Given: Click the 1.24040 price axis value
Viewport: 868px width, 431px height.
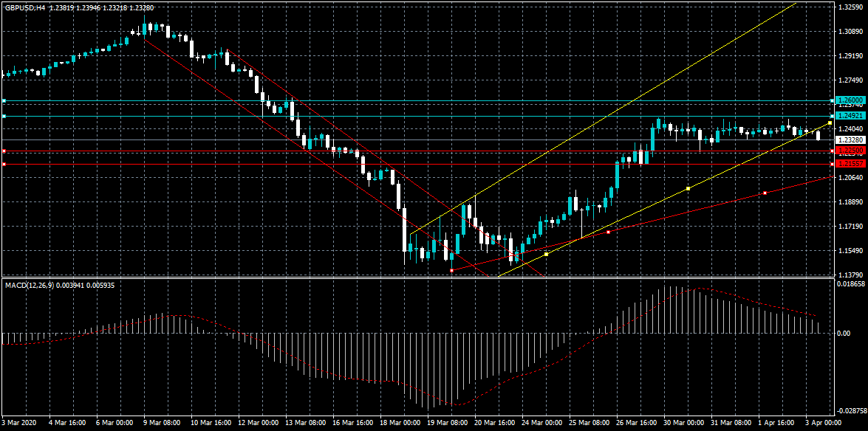Looking at the screenshot, I should (851, 128).
